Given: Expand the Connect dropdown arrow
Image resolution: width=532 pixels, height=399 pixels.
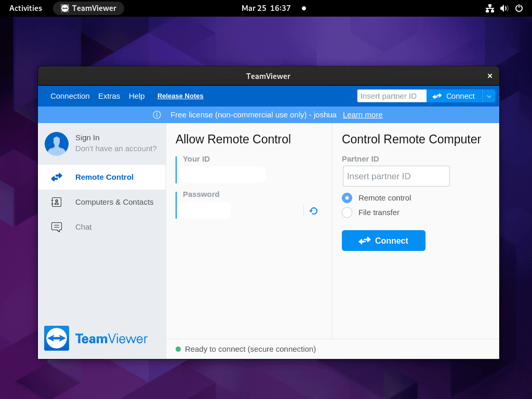Looking at the screenshot, I should click(x=489, y=96).
